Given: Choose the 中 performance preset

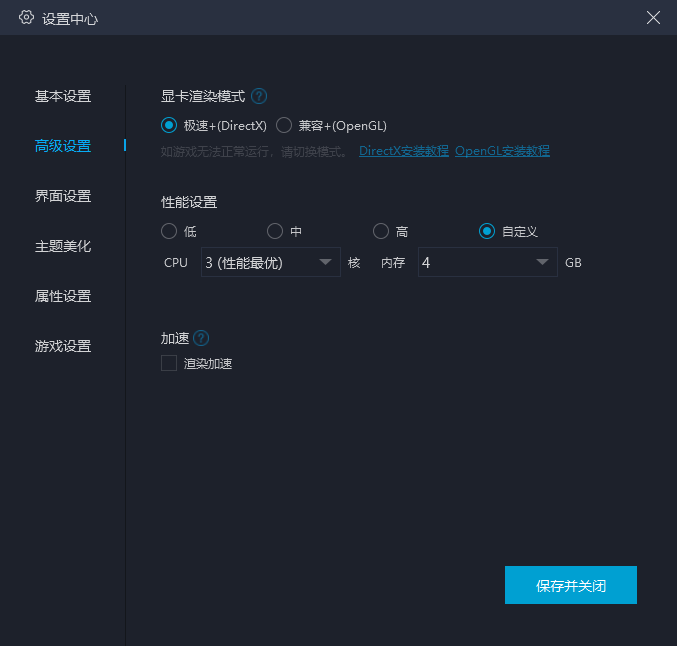Looking at the screenshot, I should tap(275, 231).
